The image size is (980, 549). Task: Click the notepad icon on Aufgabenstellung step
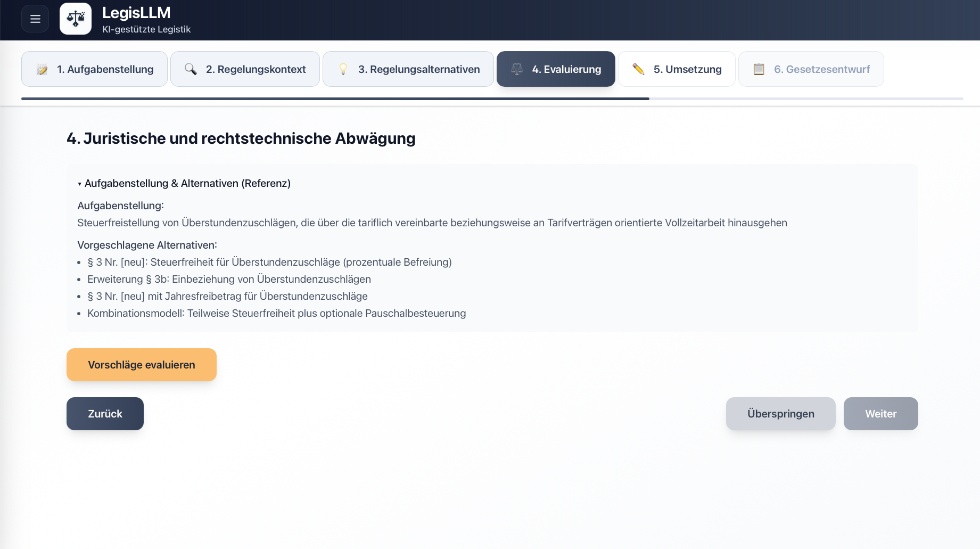pos(42,69)
